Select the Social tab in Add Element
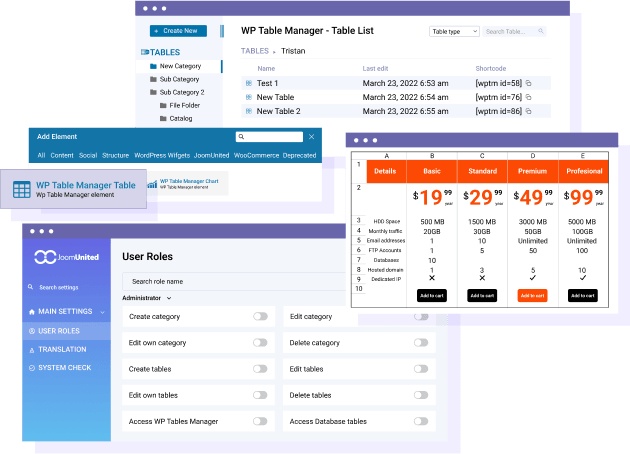The width and height of the screenshot is (630, 454). click(x=88, y=155)
